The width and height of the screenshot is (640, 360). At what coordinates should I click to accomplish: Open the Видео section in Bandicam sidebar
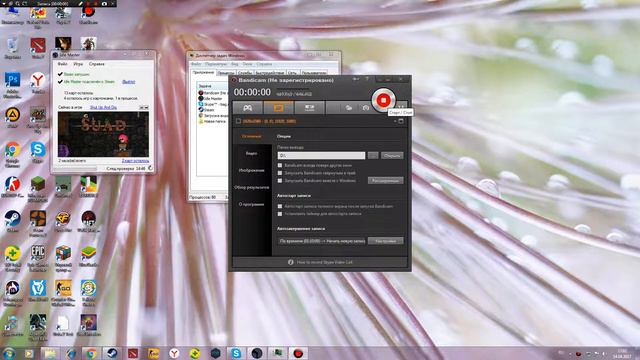252,153
